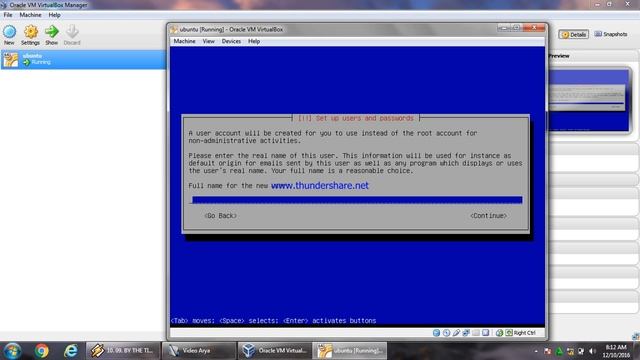Viewport: 640px width, 360px height.
Task: Click the full name input field in the installer
Action: [x=357, y=200]
